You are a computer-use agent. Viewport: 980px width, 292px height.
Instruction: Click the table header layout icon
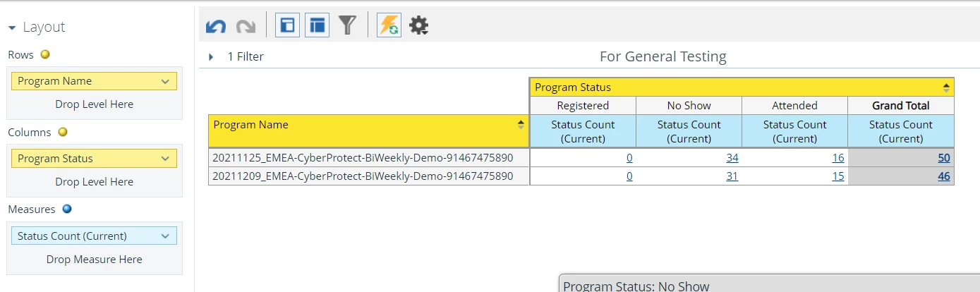tap(317, 25)
